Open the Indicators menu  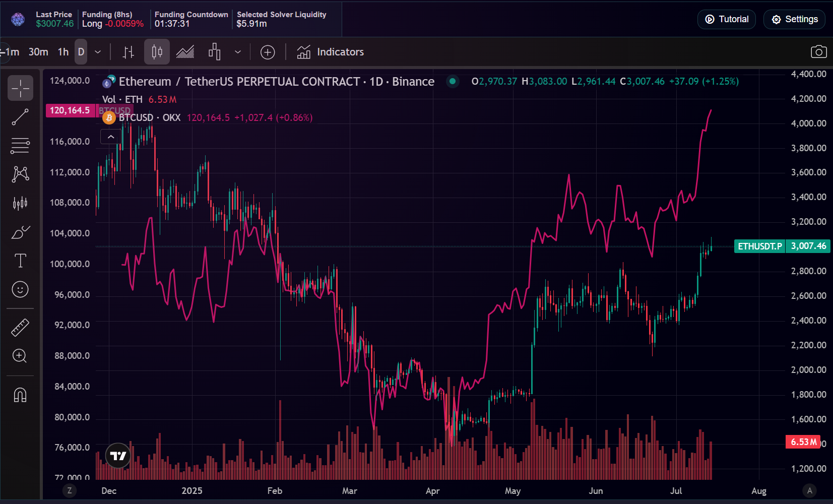330,51
